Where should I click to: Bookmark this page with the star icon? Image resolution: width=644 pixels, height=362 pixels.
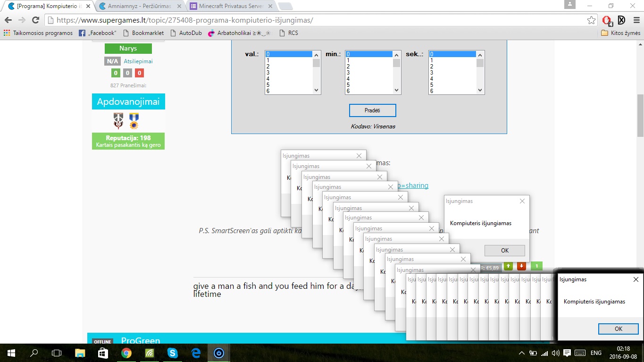tap(591, 20)
